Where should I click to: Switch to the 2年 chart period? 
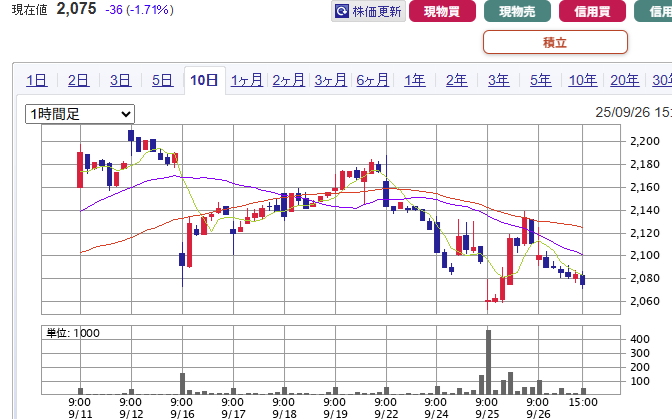[457, 80]
